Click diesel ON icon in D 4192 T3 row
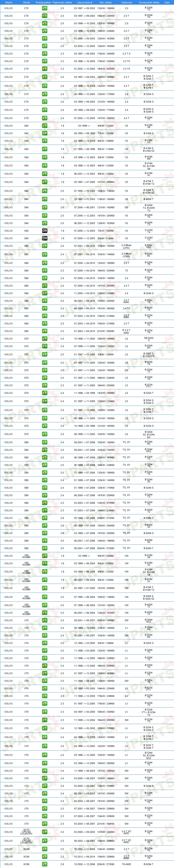Viewport: 174px width, 868px height. point(45,238)
